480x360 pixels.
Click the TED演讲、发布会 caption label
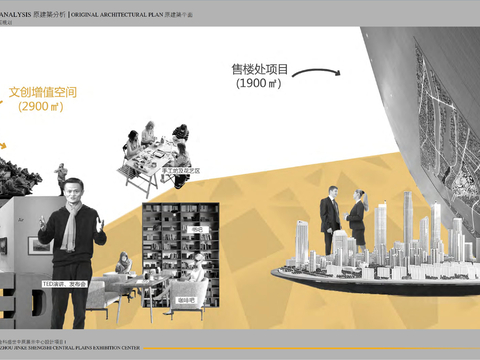click(65, 284)
